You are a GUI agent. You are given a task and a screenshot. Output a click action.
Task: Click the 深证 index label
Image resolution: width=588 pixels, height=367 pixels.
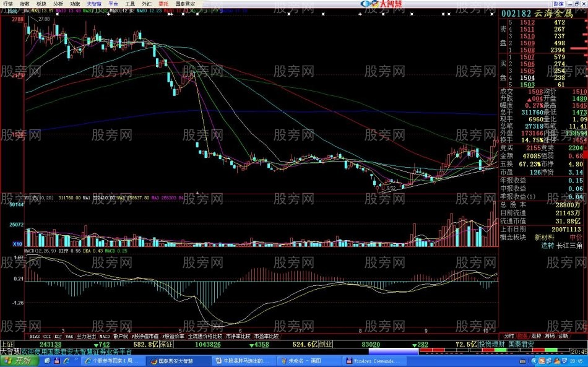pyautogui.click(x=166, y=344)
